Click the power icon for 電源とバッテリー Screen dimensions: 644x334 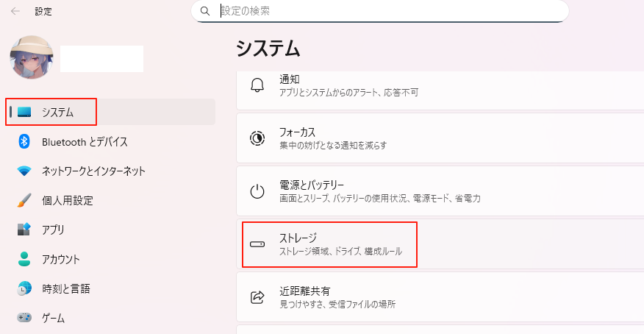click(x=257, y=191)
